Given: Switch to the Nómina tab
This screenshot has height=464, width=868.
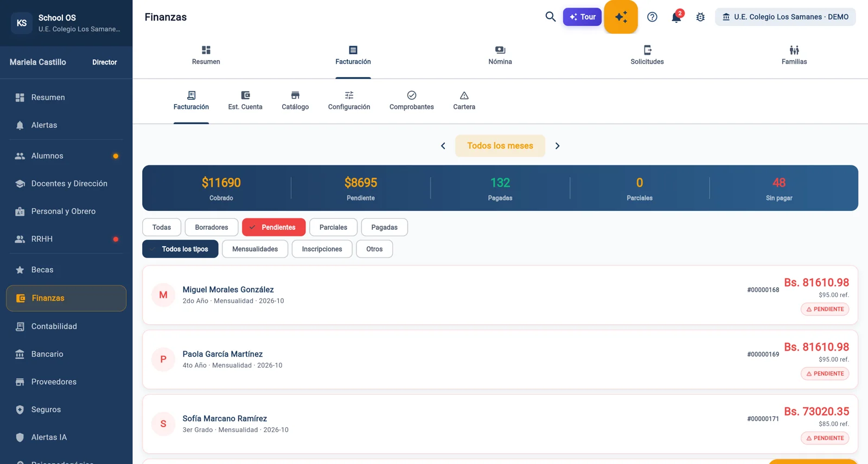Looking at the screenshot, I should tap(500, 55).
